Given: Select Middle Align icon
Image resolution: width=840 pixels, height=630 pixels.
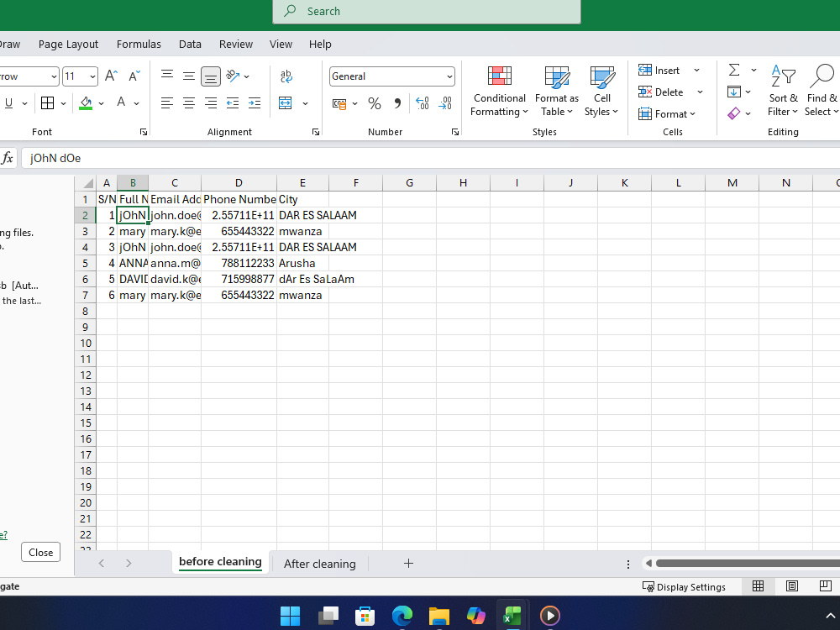Looking at the screenshot, I should (x=188, y=76).
